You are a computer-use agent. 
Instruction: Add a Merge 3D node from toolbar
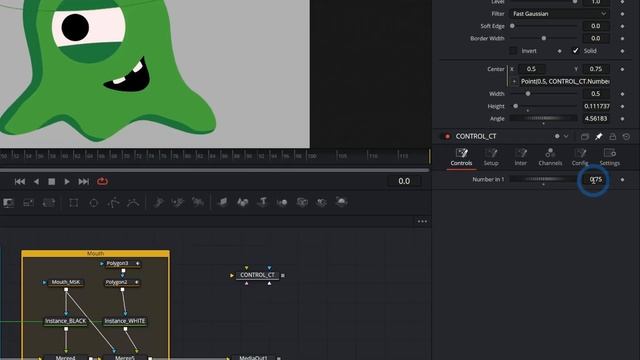coord(282,202)
